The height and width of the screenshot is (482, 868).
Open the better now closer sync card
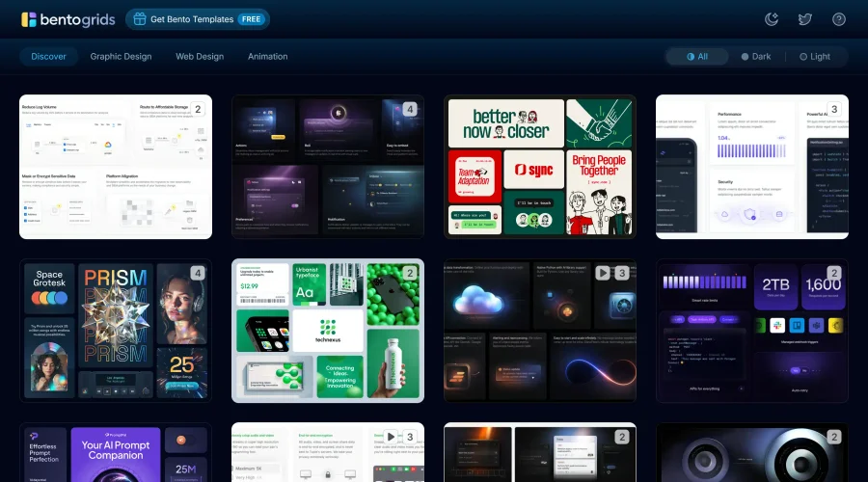click(x=540, y=167)
